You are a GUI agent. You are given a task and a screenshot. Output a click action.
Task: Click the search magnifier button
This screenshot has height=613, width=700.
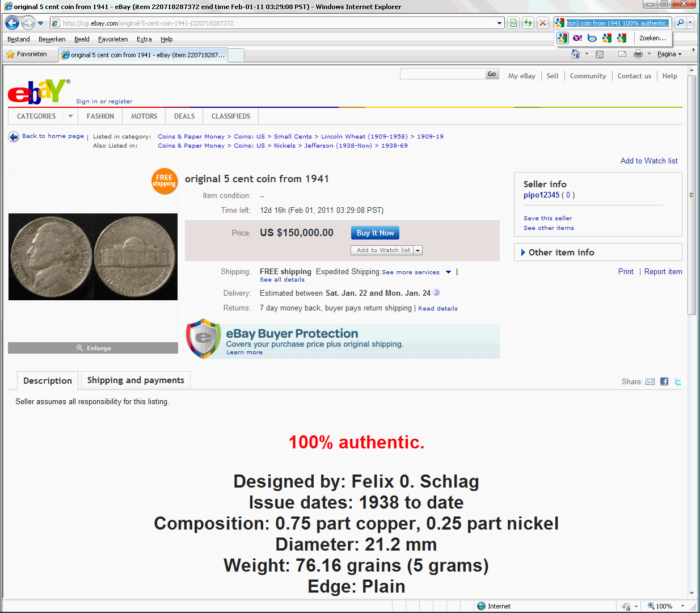pos(680,23)
